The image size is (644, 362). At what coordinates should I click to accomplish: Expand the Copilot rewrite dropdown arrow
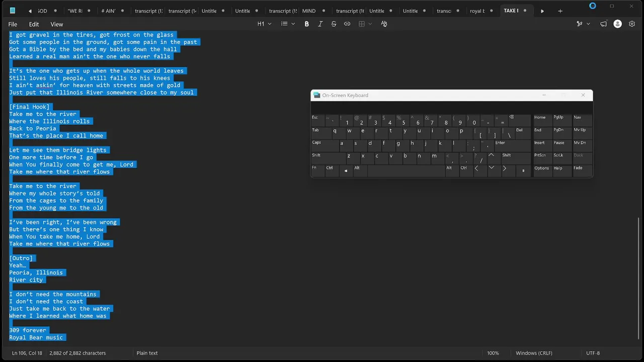(x=588, y=24)
